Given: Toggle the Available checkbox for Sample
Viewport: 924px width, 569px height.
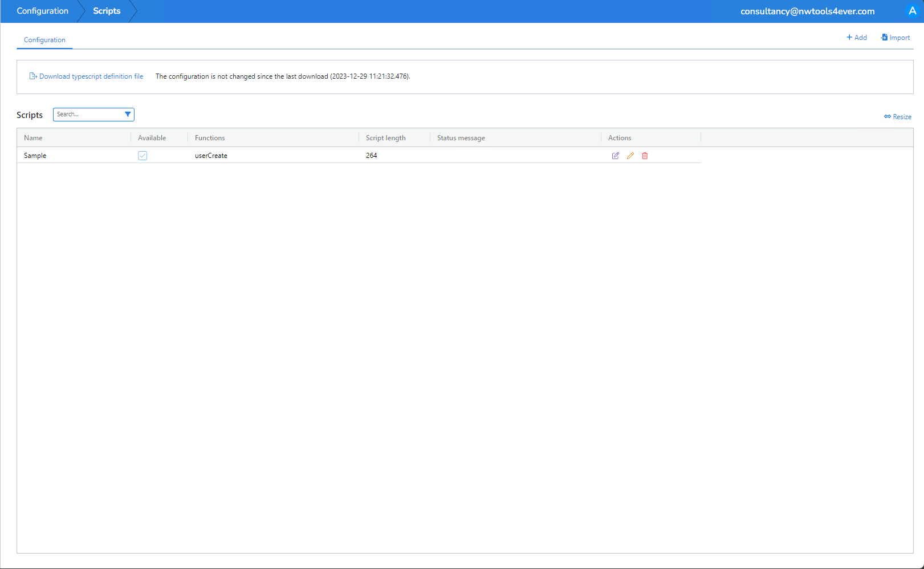Looking at the screenshot, I should [x=143, y=156].
